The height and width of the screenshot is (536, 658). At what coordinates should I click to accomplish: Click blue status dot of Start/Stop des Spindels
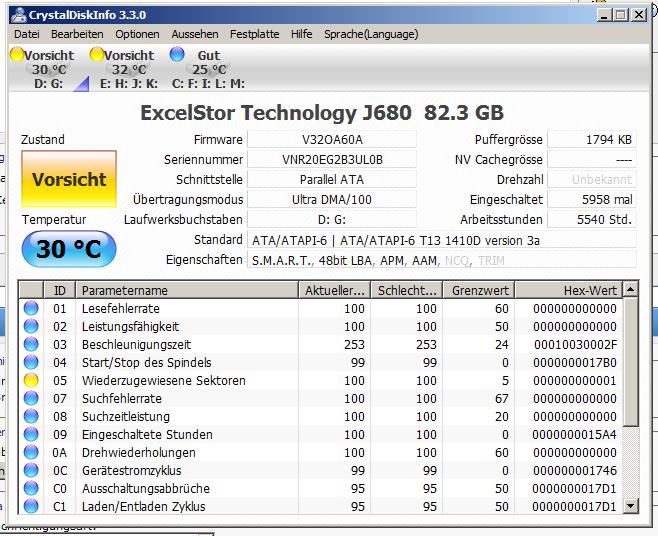pos(31,362)
